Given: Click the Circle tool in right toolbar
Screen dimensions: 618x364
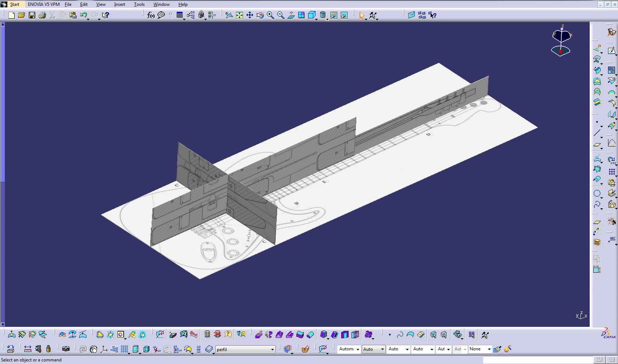Looking at the screenshot, I should tap(597, 193).
